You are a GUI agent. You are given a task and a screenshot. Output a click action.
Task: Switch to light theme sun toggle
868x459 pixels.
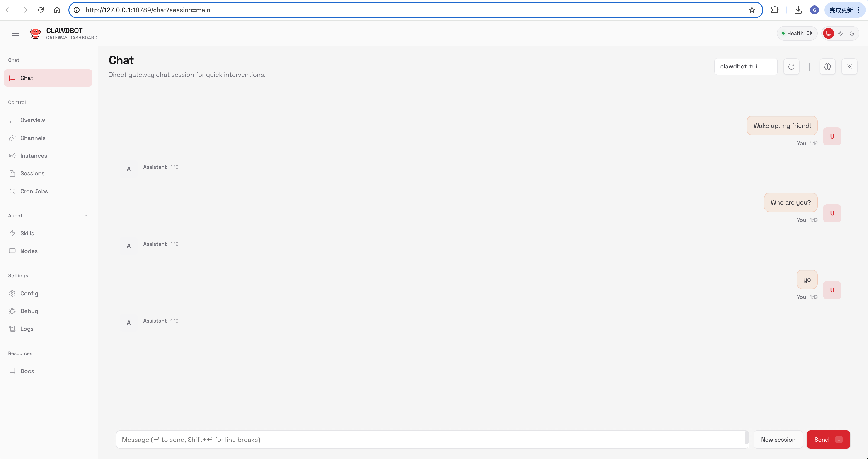tap(840, 33)
